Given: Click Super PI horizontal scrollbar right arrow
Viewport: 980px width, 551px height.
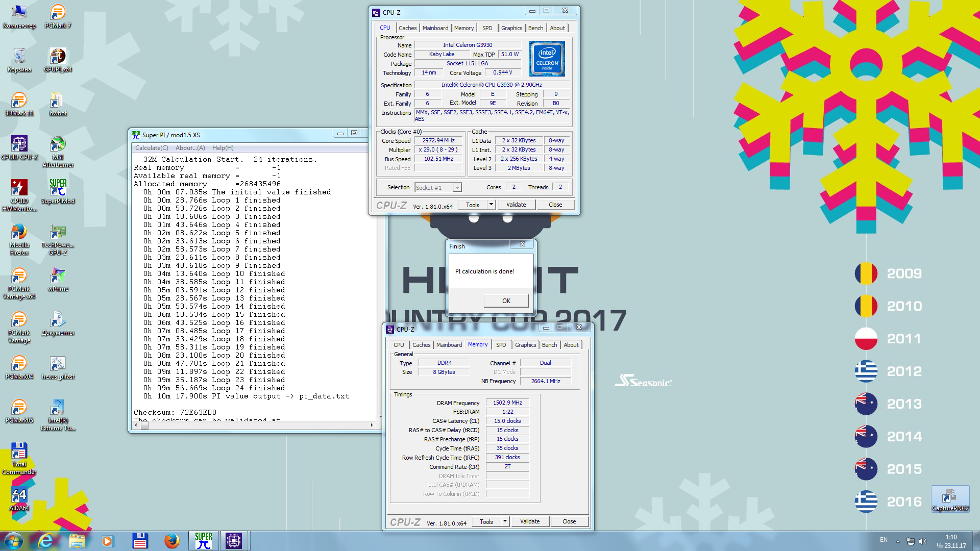Looking at the screenshot, I should point(372,425).
